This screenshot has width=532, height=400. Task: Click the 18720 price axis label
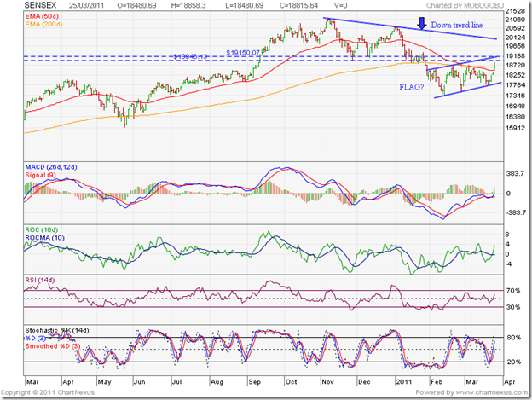click(515, 65)
